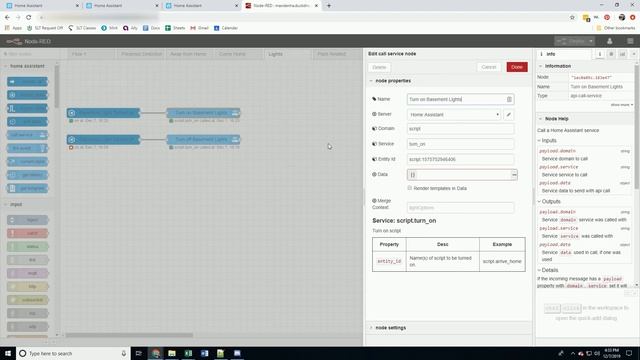
Task: Expand the Data JSON editor ellipsis button
Action: [514, 175]
